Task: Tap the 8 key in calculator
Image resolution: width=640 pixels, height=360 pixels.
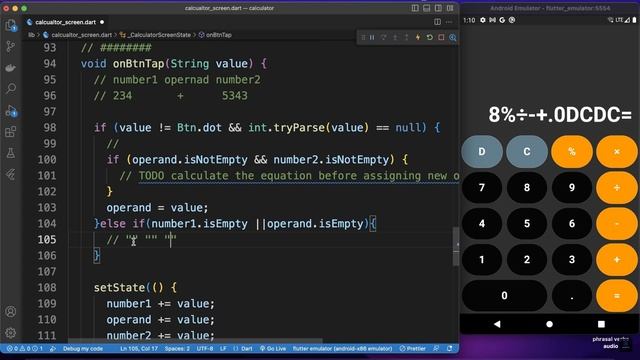Action: 527,187
